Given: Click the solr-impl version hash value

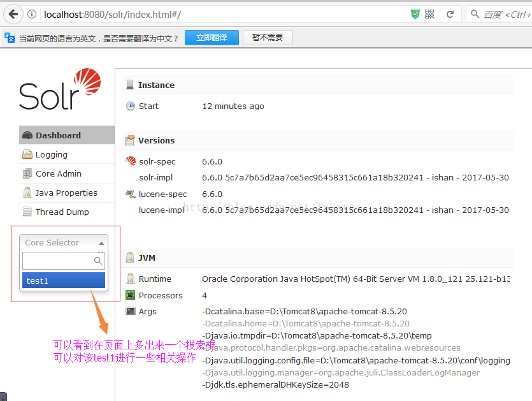Looking at the screenshot, I should [356, 178].
